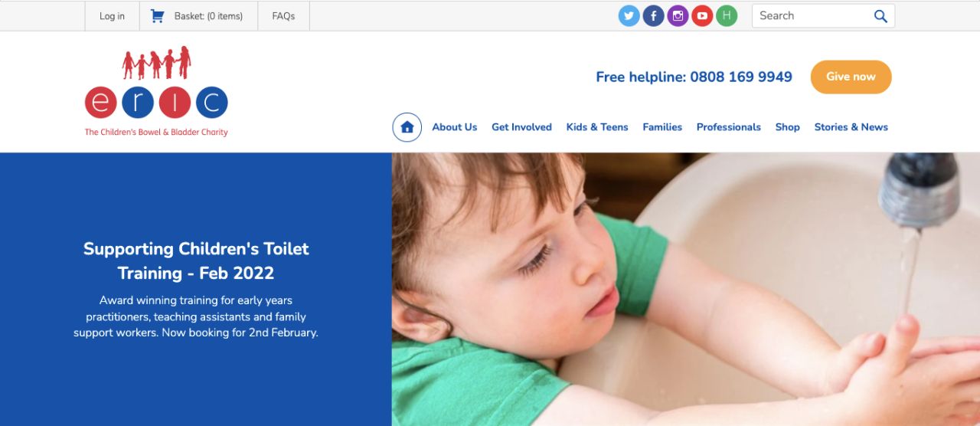
Task: Open Stories & News section
Action: click(851, 127)
